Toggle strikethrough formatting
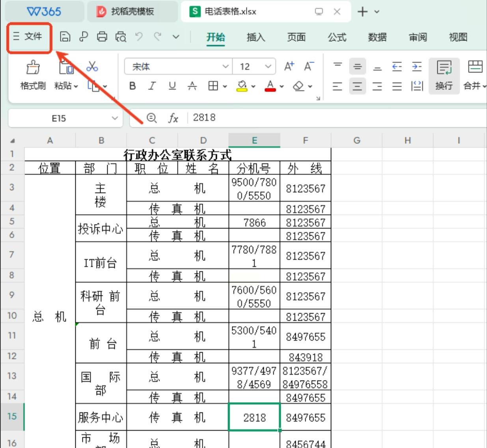This screenshot has width=487, height=448. click(x=192, y=86)
